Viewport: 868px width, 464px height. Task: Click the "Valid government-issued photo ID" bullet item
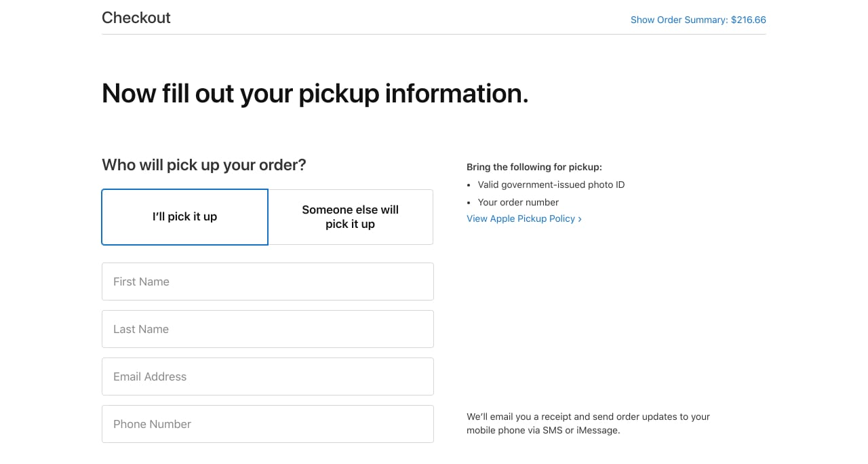coord(551,185)
